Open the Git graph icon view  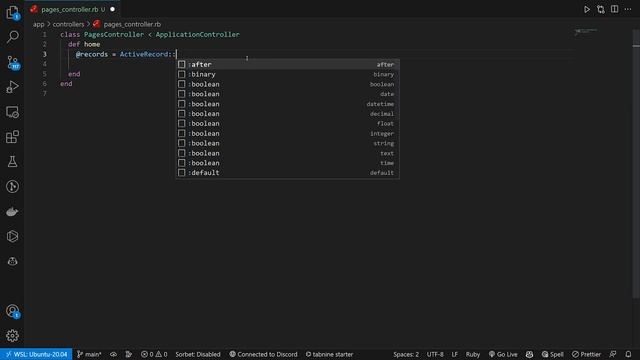(12, 187)
